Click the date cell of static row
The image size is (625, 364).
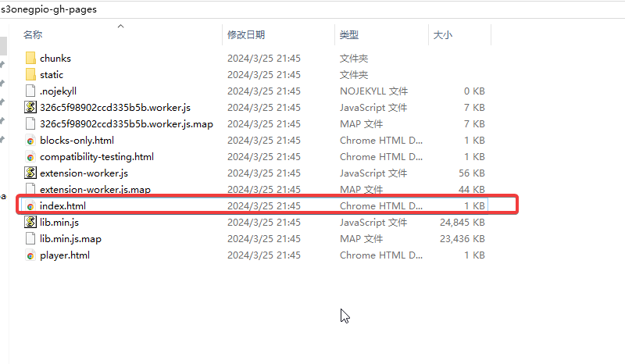(264, 74)
